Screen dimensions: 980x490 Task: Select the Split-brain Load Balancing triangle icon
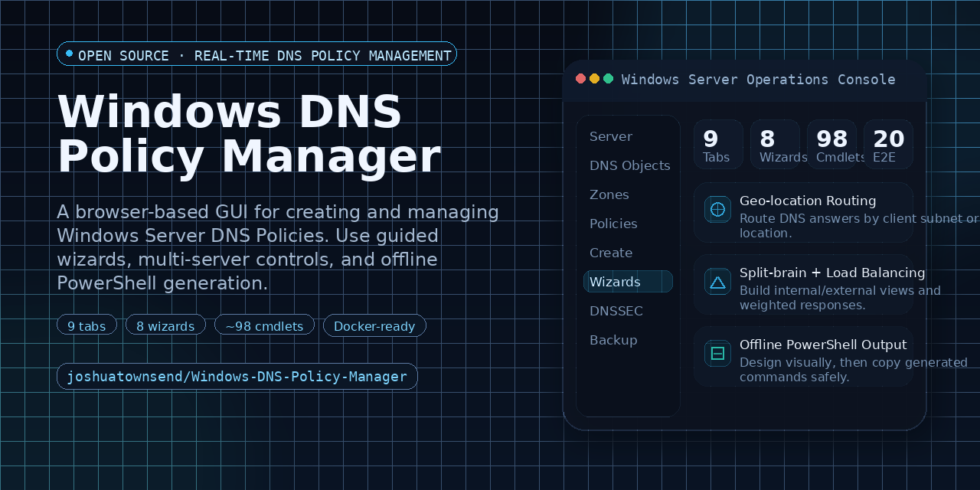pos(717,282)
